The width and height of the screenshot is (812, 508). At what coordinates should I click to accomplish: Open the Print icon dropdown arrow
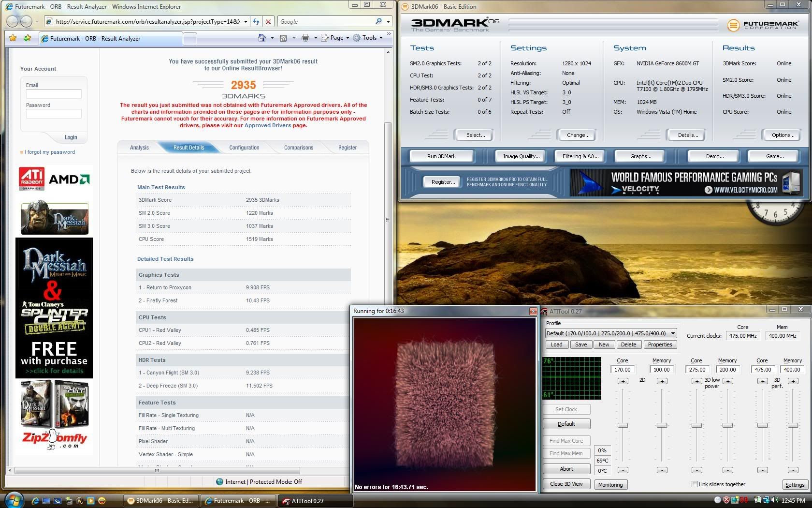pos(316,38)
